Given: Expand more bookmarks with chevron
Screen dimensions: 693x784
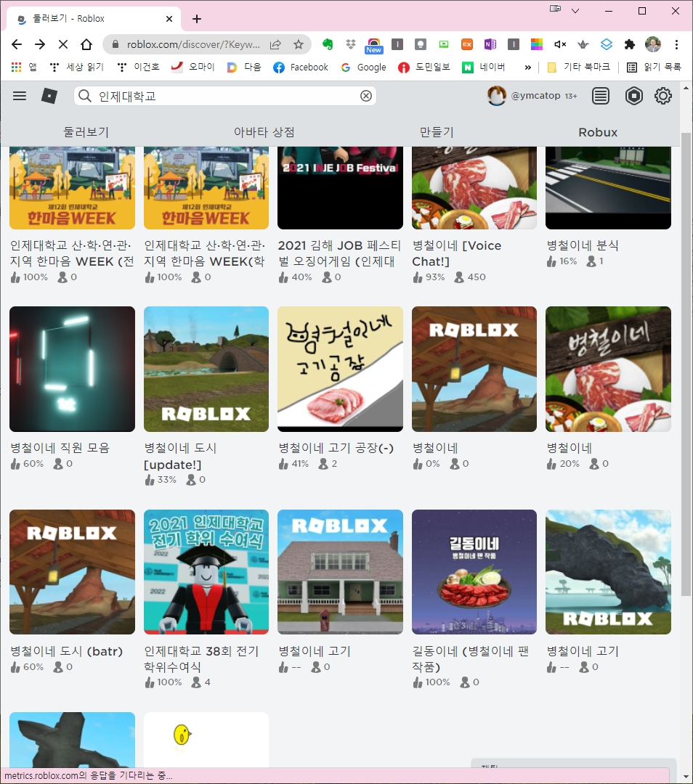Looking at the screenshot, I should (528, 68).
